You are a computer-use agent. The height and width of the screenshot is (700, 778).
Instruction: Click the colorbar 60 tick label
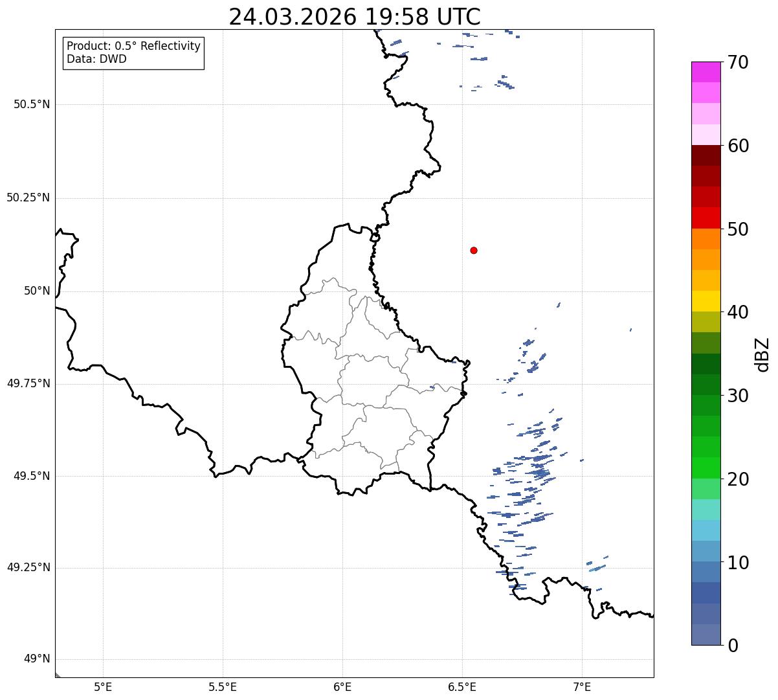pyautogui.click(x=738, y=146)
